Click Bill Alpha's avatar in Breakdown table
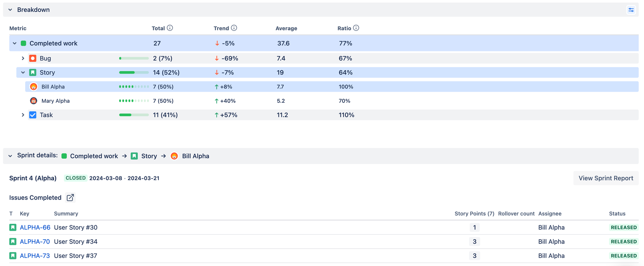Screen dimensions: 644x266 [x=34, y=87]
